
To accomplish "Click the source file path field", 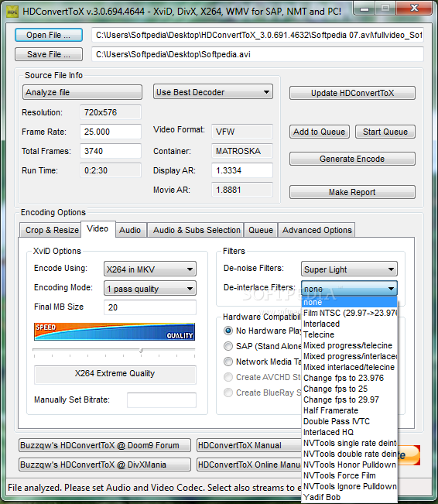I will [x=258, y=35].
